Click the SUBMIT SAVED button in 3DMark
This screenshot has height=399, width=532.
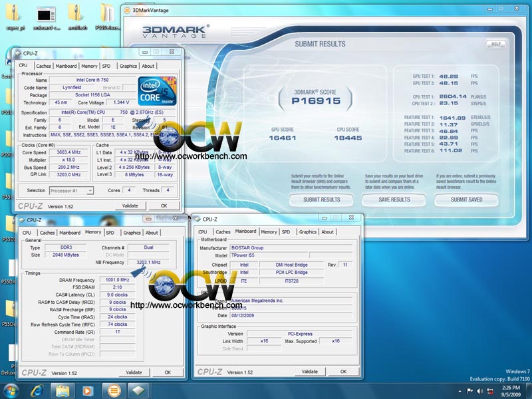coord(467,199)
